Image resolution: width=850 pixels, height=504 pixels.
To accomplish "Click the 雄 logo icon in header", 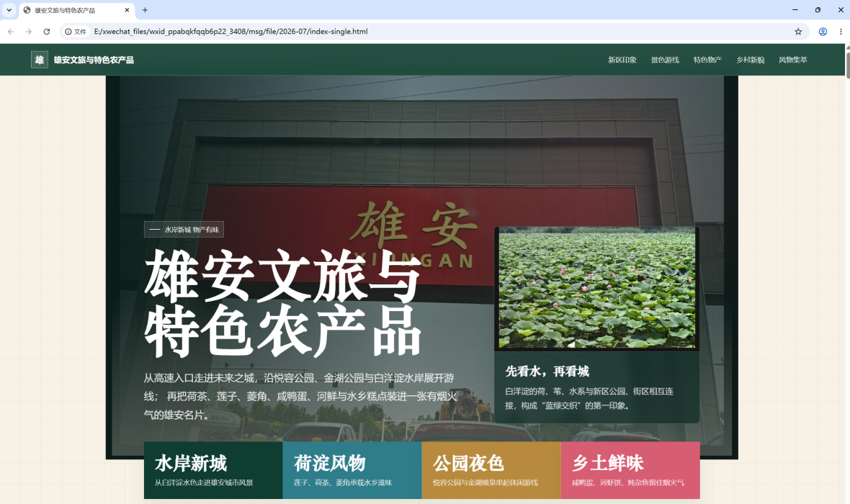I will [40, 60].
